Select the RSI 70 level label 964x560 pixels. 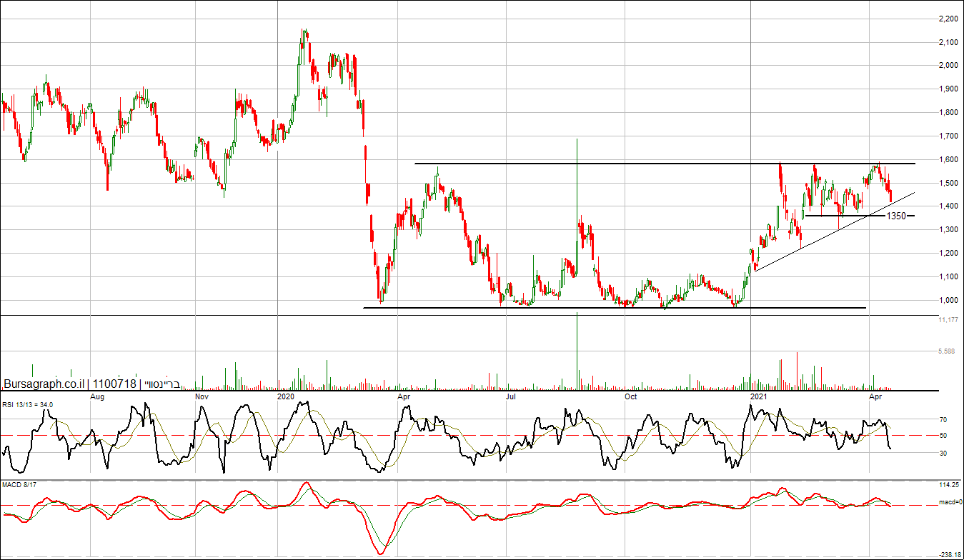point(943,420)
